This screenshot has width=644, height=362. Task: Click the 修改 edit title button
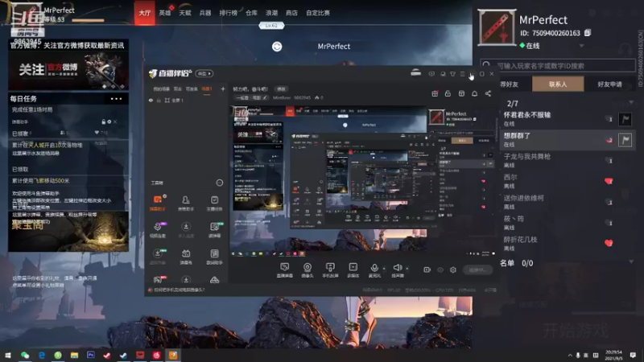point(281,89)
